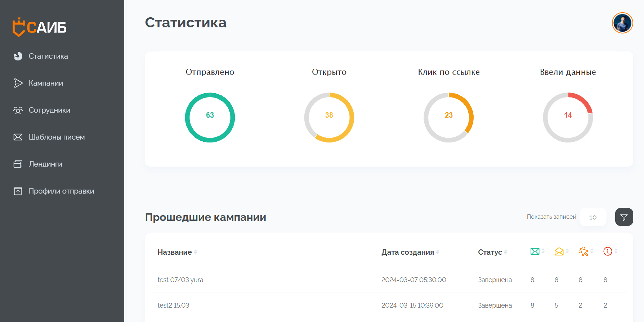This screenshot has height=322, width=644.
Task: Sort by green sent envelope column
Action: [535, 251]
